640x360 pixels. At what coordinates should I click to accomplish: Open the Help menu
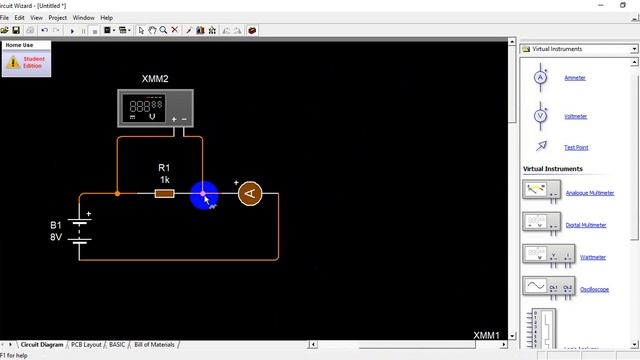tap(107, 18)
